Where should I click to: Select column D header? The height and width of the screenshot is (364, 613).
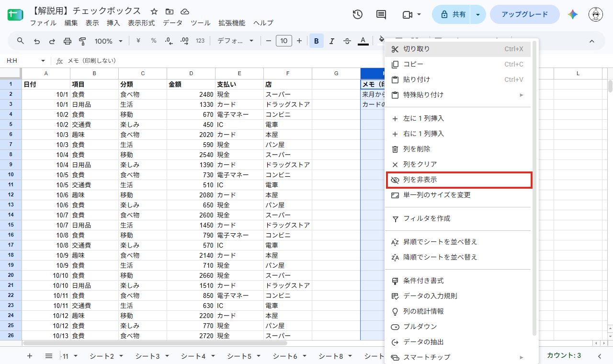pyautogui.click(x=191, y=73)
